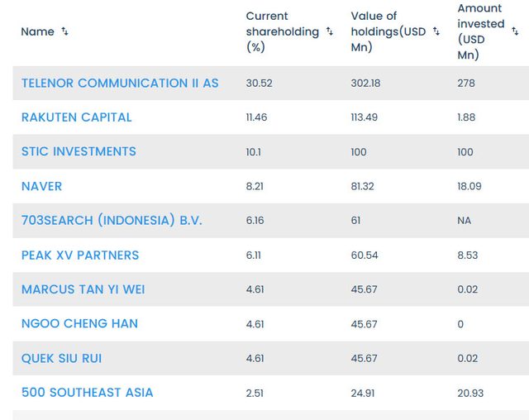Sort by Value of holdings icon
Image resolution: width=529 pixels, height=420 pixels.
pos(436,31)
